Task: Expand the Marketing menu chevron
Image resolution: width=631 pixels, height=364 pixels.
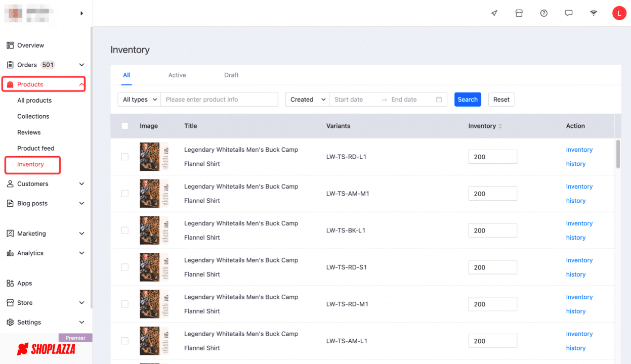Action: [x=82, y=234]
